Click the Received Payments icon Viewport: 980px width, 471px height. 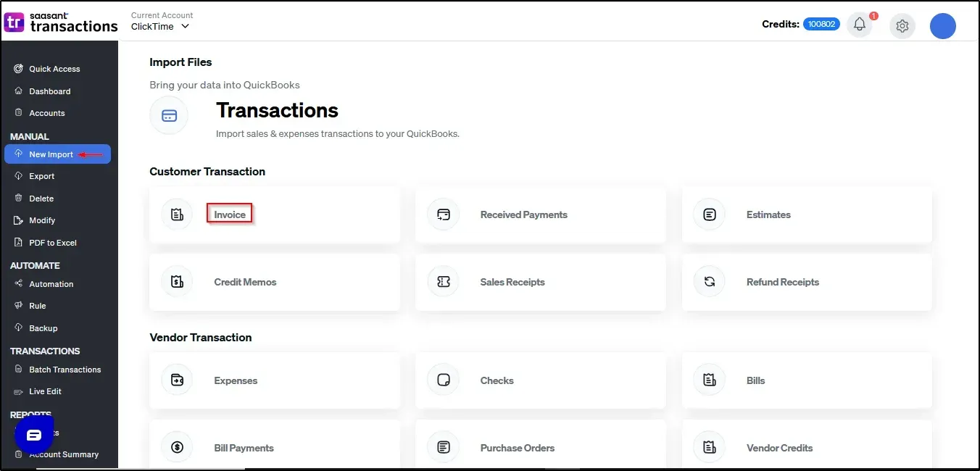coord(444,214)
